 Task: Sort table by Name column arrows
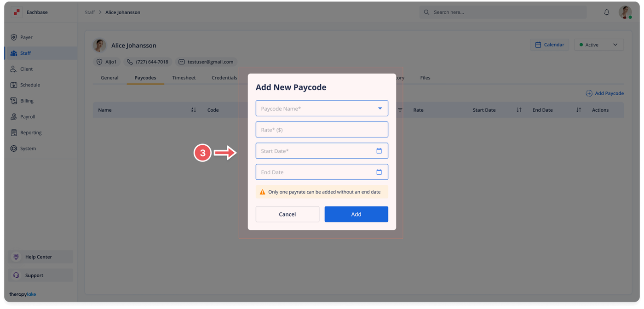[193, 110]
